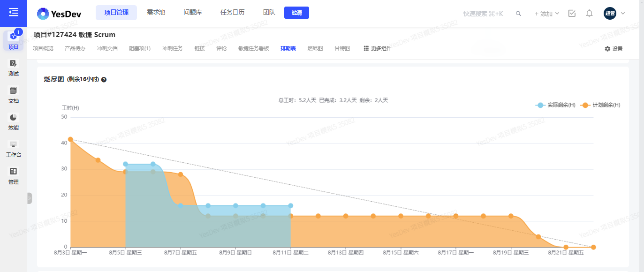Expand the 添加 dropdown
The image size is (644, 272).
547,14
